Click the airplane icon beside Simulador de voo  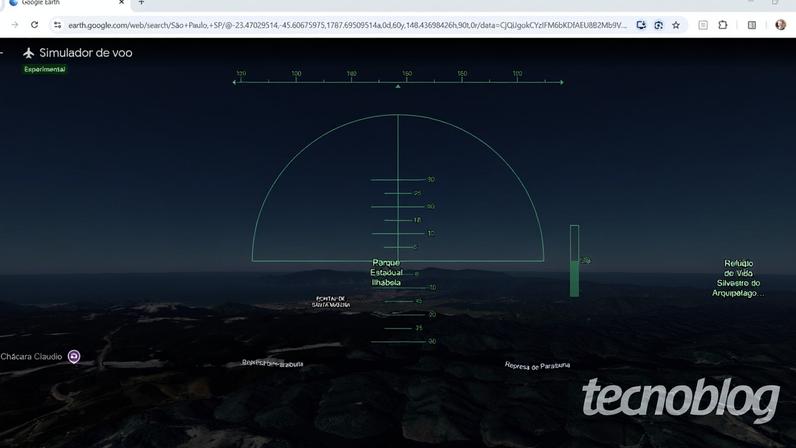coord(28,53)
